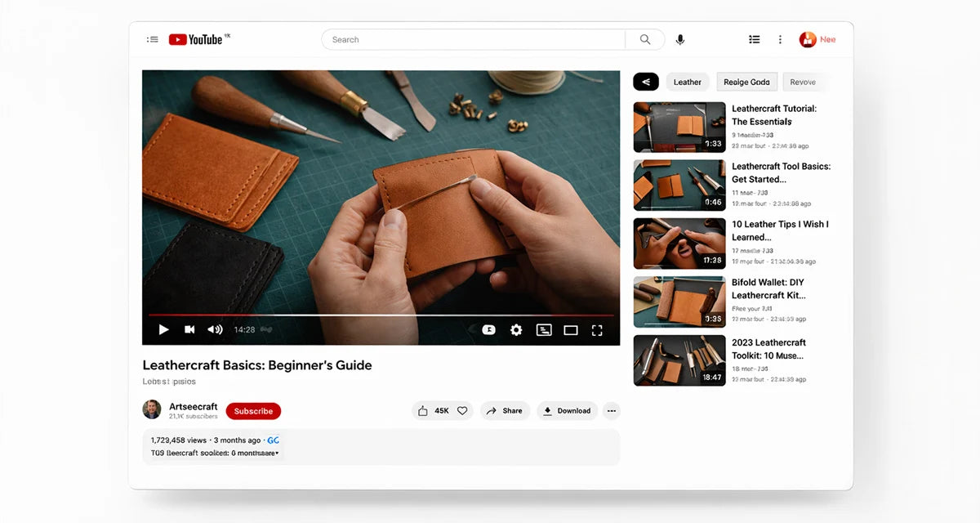
Task: Toggle subtitles/captions in the player
Action: (x=544, y=329)
